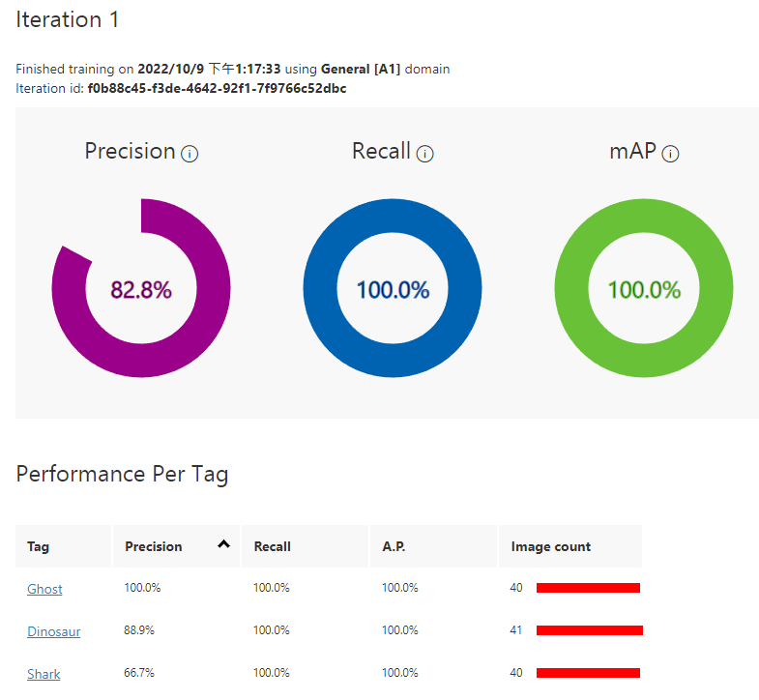Click Dinosaur's 88.9% precision value

tap(139, 630)
